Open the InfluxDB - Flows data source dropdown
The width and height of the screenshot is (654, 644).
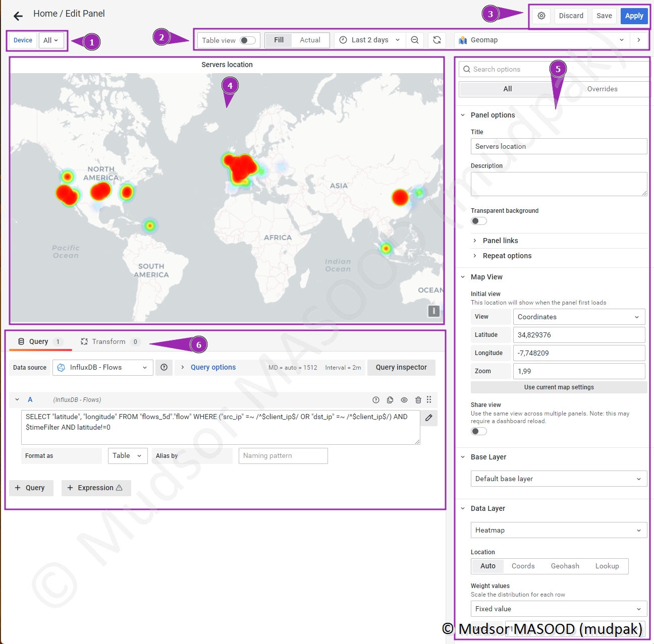click(x=103, y=367)
